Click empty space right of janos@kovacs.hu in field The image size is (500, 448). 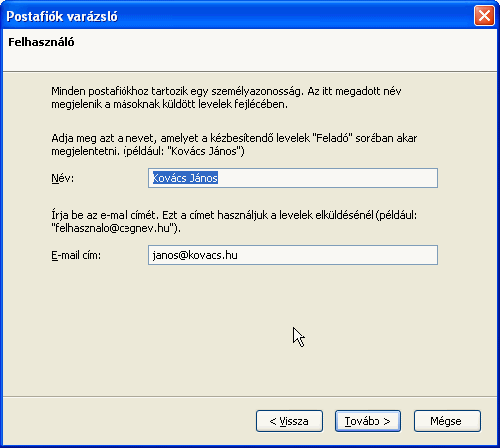pyautogui.click(x=337, y=255)
